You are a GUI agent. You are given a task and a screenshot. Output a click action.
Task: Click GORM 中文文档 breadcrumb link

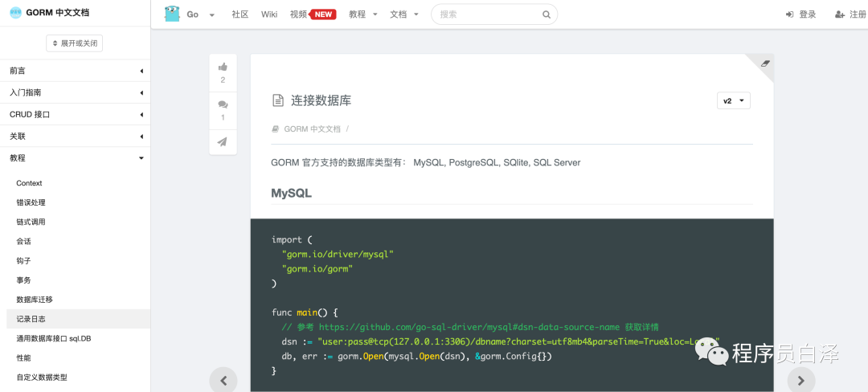(x=312, y=129)
